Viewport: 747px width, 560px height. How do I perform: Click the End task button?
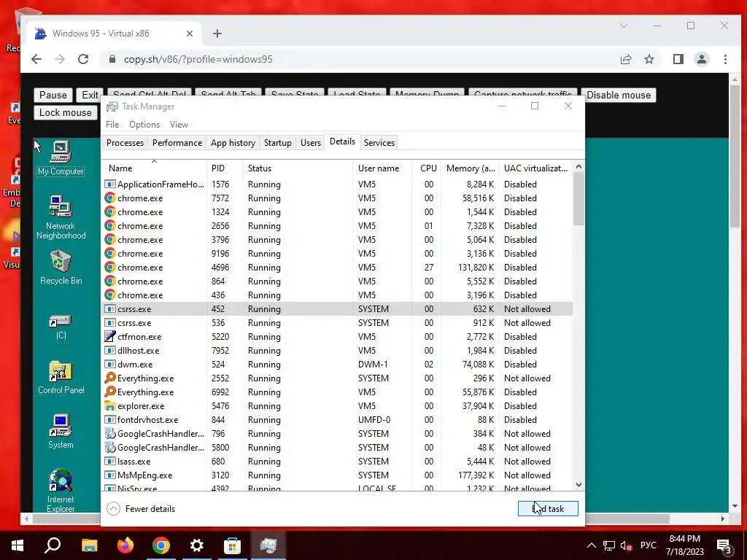pos(548,508)
